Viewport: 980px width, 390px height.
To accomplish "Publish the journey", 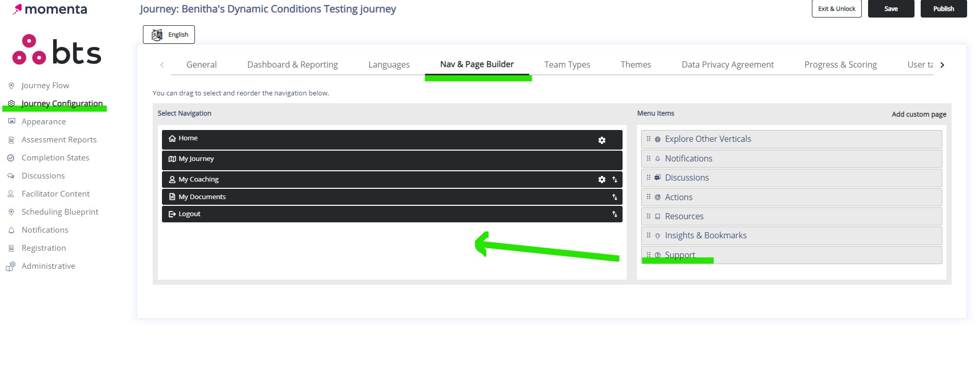I will pyautogui.click(x=944, y=9).
